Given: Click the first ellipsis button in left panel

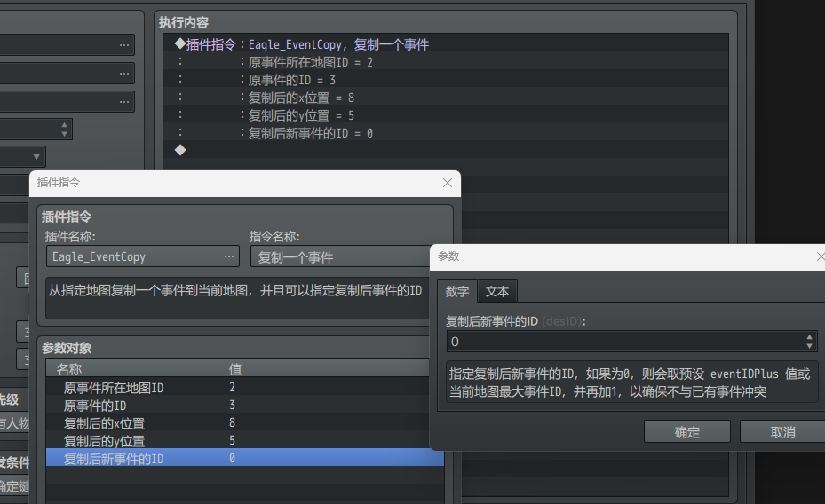Looking at the screenshot, I should coord(124,45).
